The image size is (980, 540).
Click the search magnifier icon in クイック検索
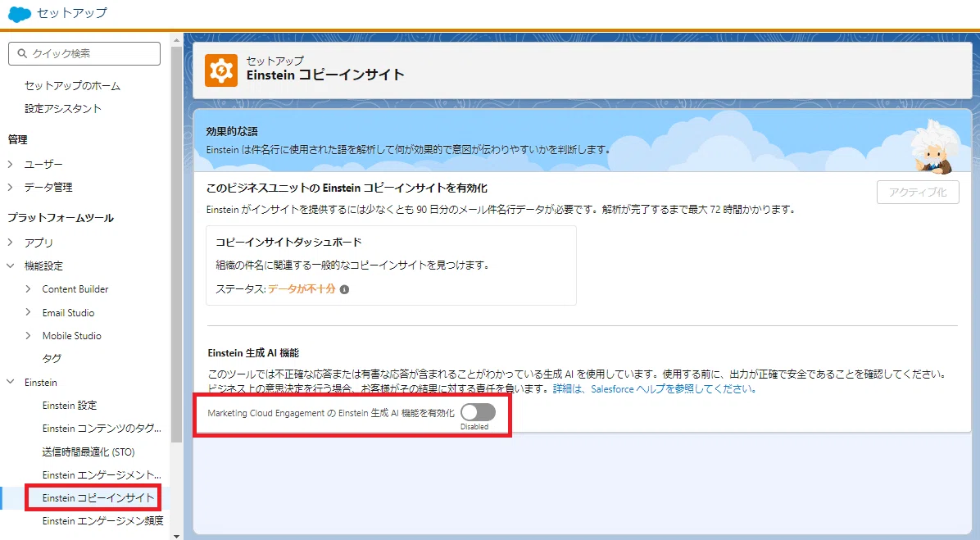22,54
